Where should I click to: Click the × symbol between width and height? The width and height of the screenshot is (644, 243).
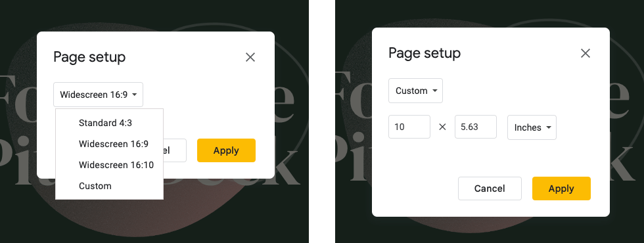(x=442, y=127)
